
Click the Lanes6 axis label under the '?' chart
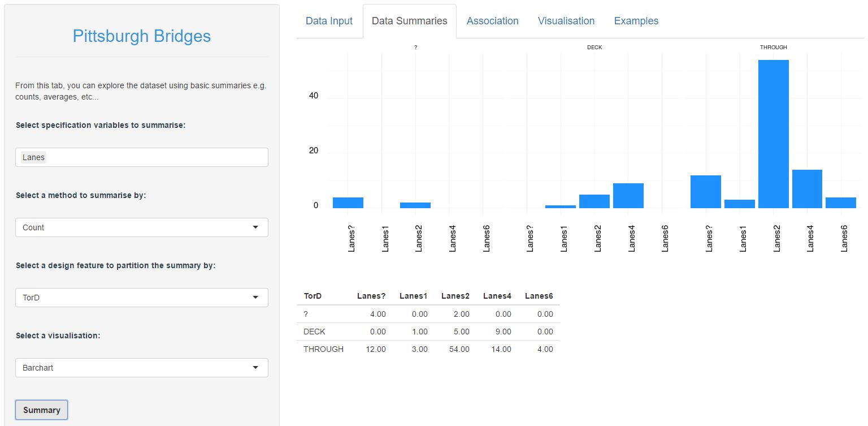pyautogui.click(x=487, y=238)
